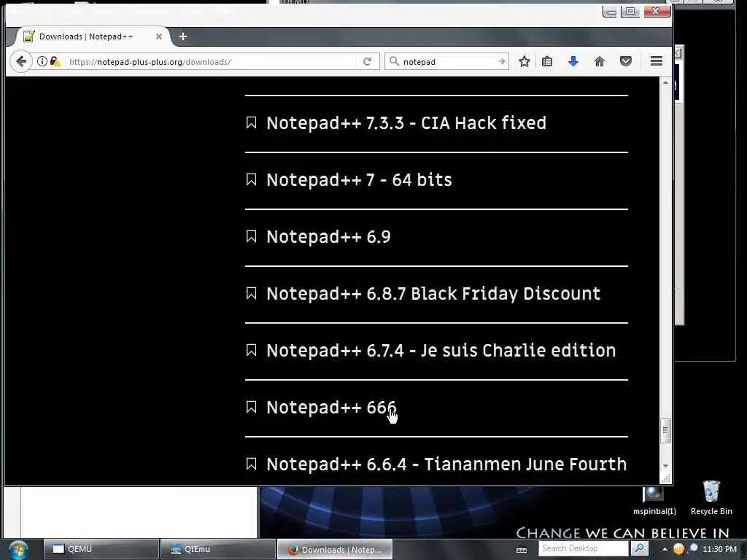Click the 11:30 PM taskbar clock
This screenshot has height=560, width=747.
tap(719, 549)
